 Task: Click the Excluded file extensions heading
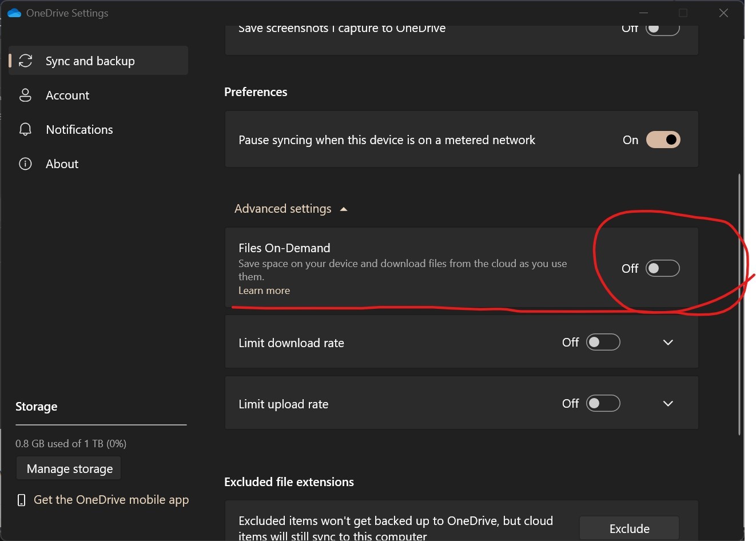point(289,482)
